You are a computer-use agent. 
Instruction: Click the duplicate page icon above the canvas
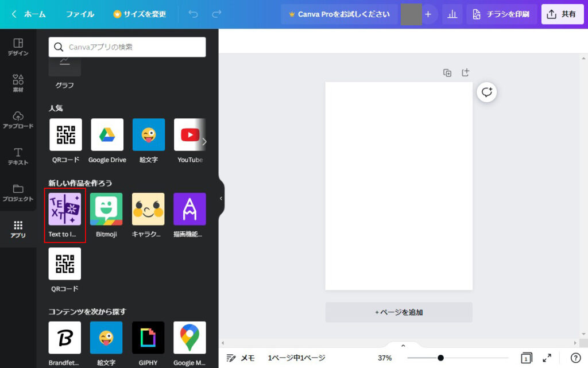pyautogui.click(x=447, y=73)
